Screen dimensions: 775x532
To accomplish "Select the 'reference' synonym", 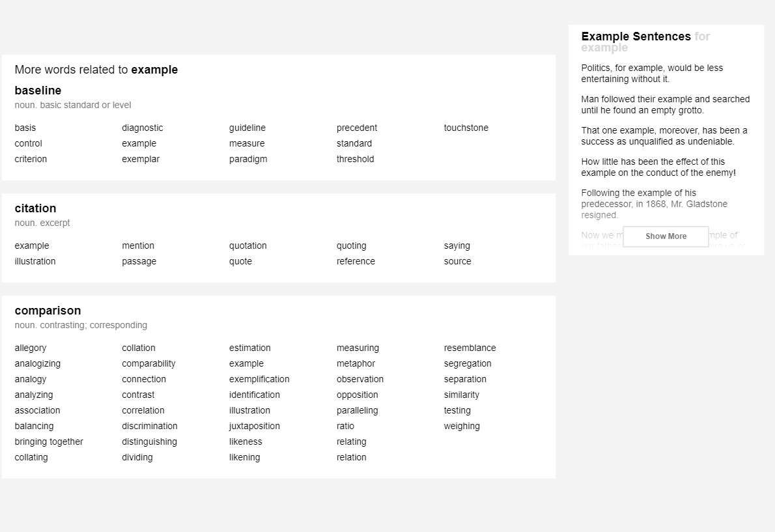I will pyautogui.click(x=356, y=261).
